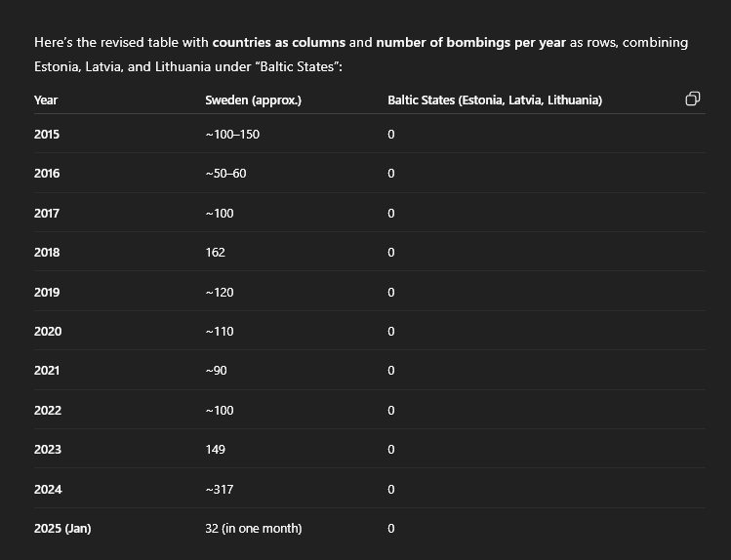Click the 32 (in one month) cell

coord(254,529)
